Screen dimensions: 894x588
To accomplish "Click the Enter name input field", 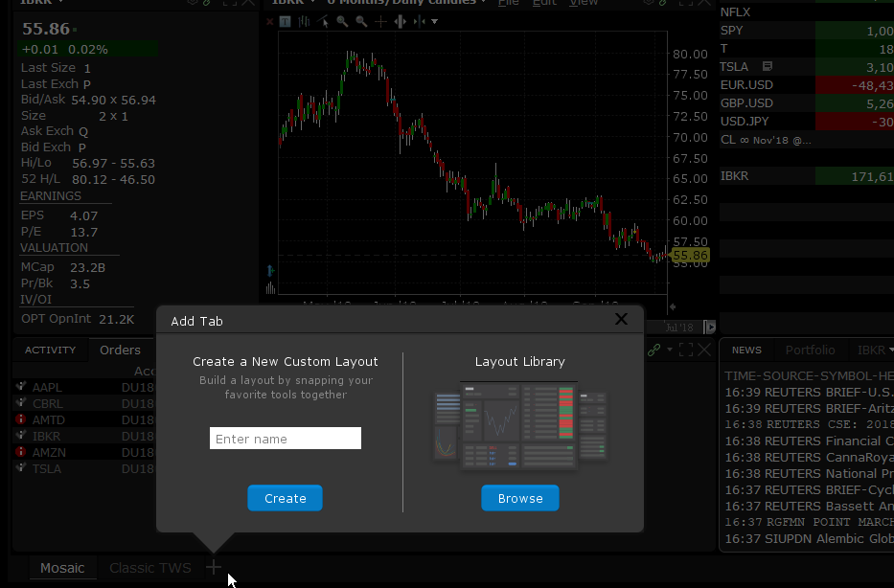I will (286, 439).
